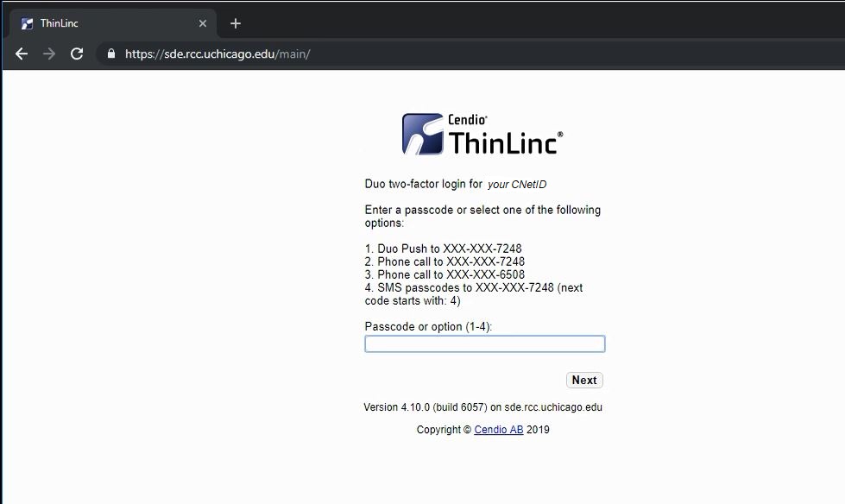Click 'Version 4.10.0 (build 6057)' text
845x504 pixels.
[x=426, y=407]
